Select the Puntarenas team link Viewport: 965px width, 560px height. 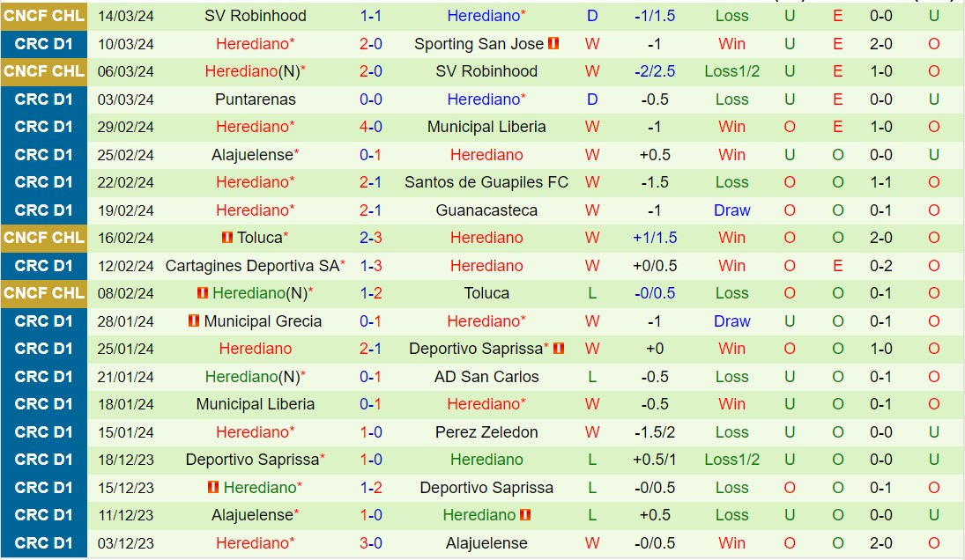[256, 99]
